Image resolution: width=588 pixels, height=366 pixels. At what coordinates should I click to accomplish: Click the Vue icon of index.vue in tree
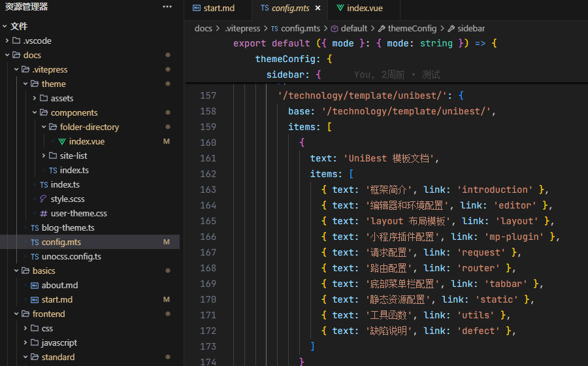[62, 141]
